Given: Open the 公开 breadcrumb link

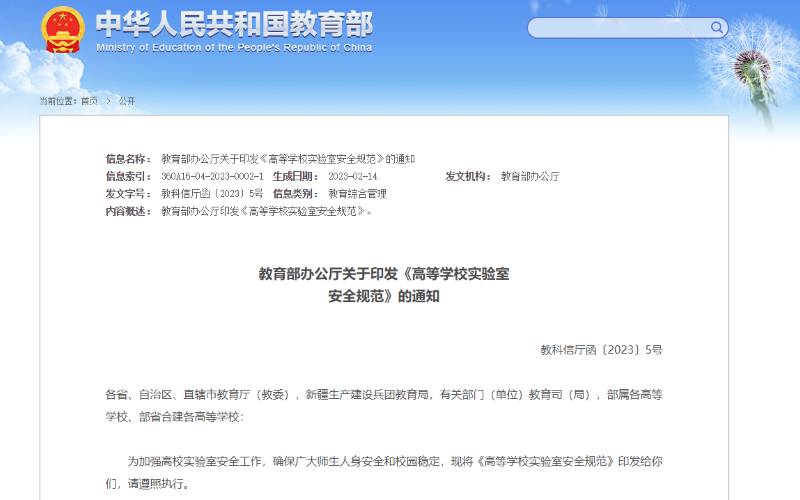Looking at the screenshot, I should [x=127, y=101].
